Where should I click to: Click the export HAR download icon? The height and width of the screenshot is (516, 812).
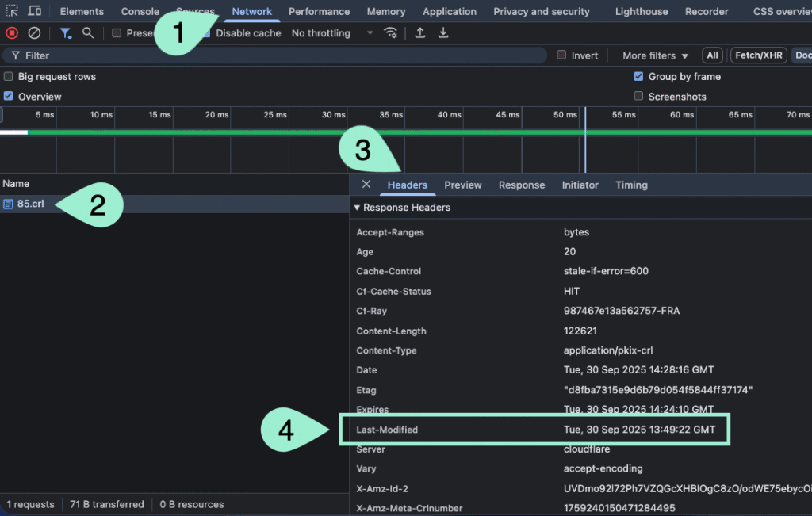[443, 33]
